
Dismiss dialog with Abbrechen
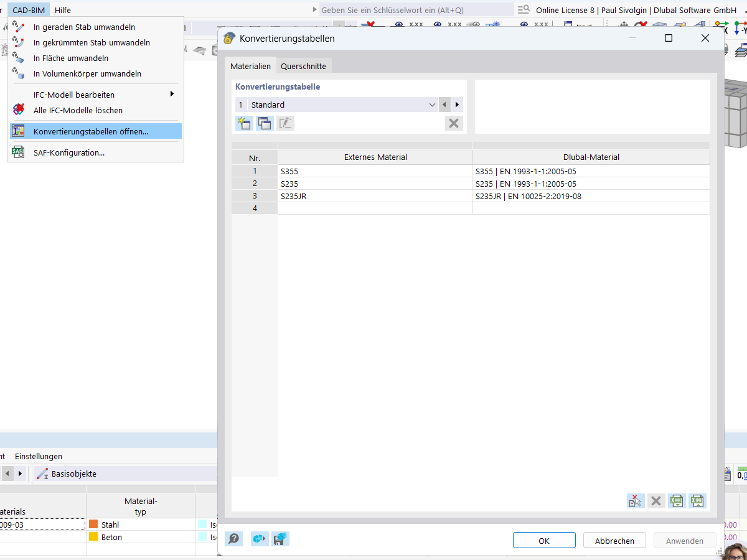[614, 540]
